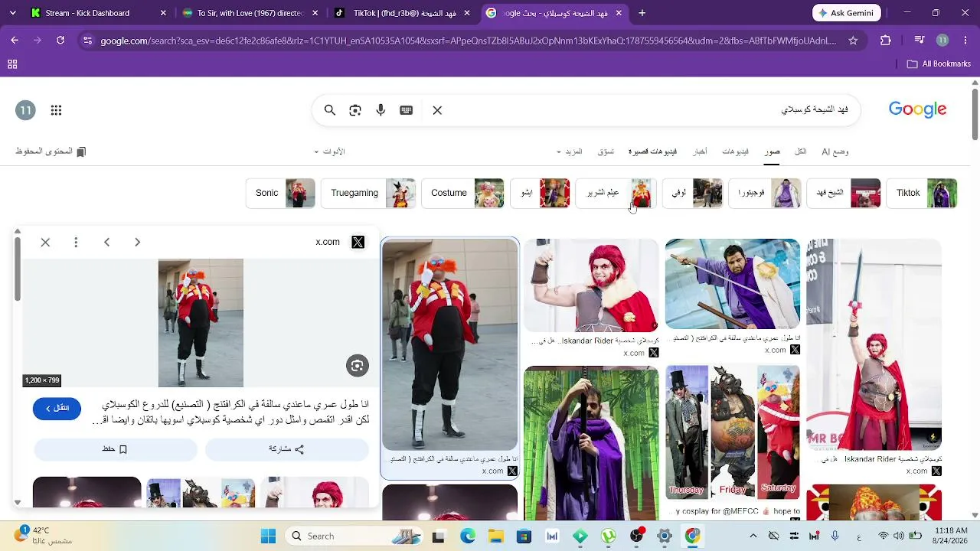980x551 pixels.
Task: Go back to the previous page
Action: 15,41
